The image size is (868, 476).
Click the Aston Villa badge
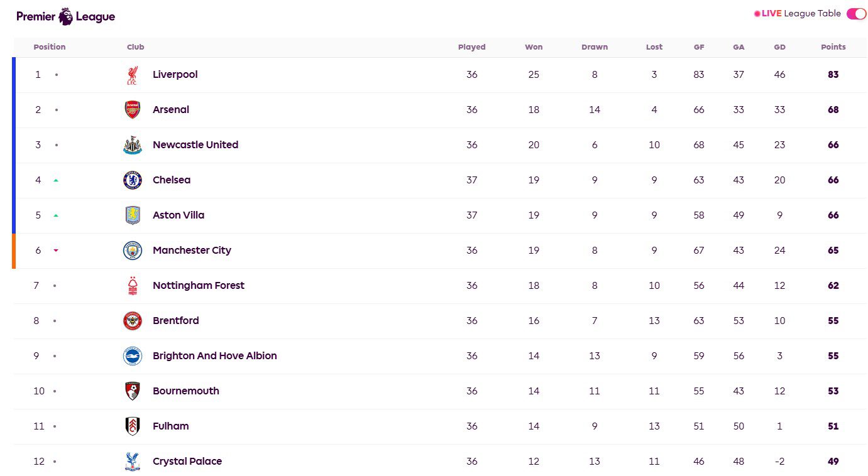click(x=132, y=215)
